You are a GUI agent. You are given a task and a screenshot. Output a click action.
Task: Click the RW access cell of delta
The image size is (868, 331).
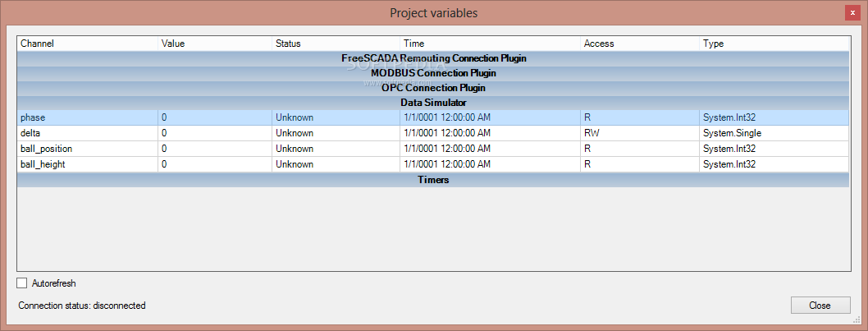click(640, 133)
